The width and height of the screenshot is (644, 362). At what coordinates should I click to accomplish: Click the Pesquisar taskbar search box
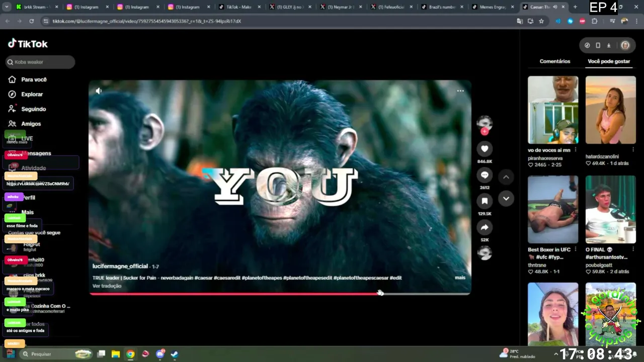(x=56, y=354)
